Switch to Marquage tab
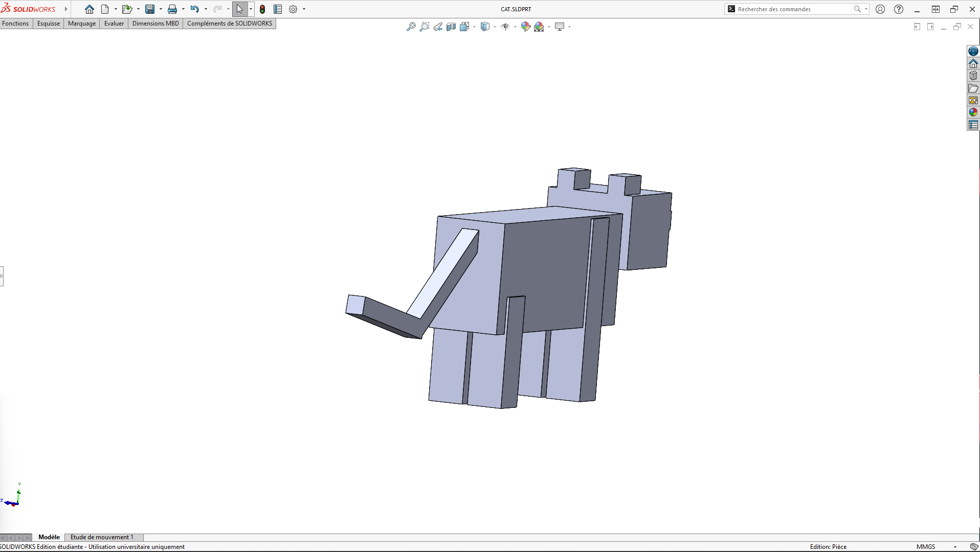980x552 pixels. [x=82, y=24]
